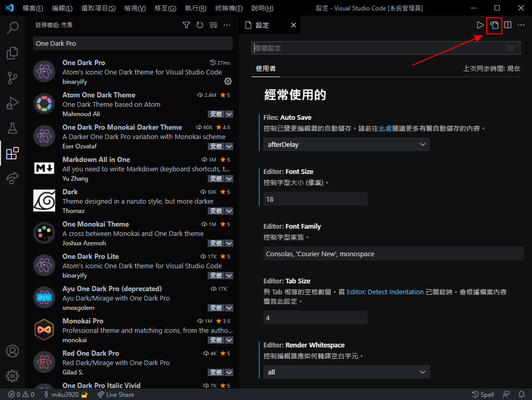Viewport: 532px width, 400px height.
Task: Open the 檢視(V) menu
Action: (135, 8)
